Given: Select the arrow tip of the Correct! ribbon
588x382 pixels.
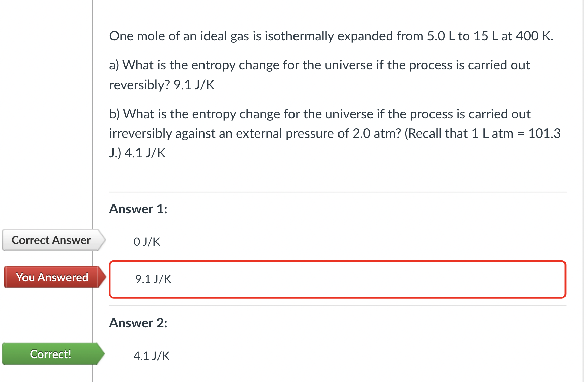Looking at the screenshot, I should click(x=103, y=354).
